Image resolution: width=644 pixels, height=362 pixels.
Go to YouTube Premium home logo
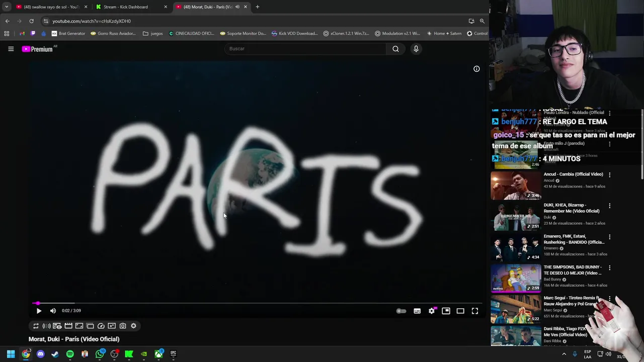[x=37, y=49]
